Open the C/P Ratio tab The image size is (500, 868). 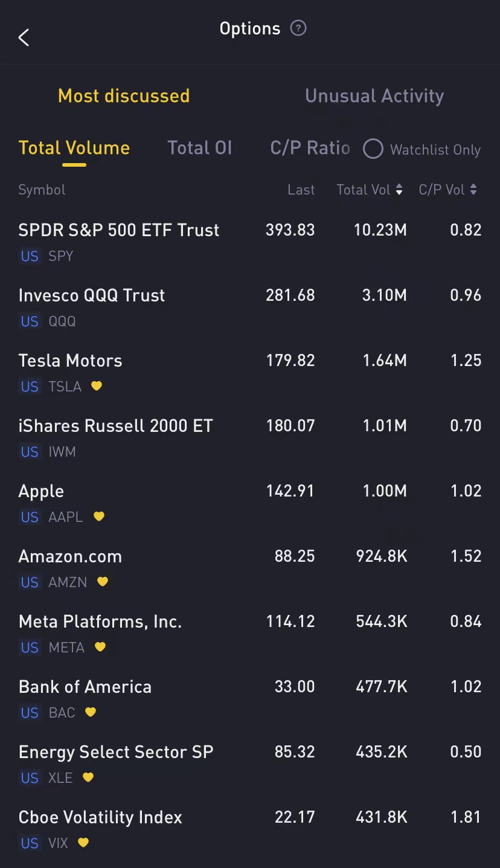click(310, 148)
